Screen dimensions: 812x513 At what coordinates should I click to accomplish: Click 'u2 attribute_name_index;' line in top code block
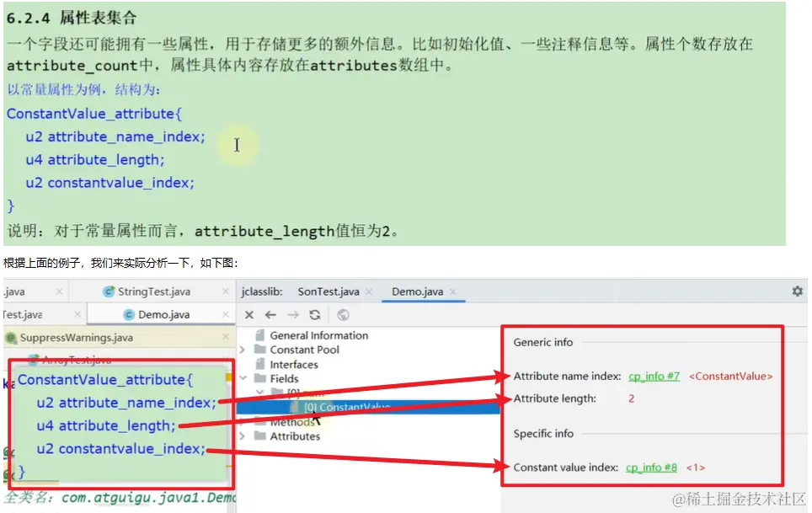point(115,136)
